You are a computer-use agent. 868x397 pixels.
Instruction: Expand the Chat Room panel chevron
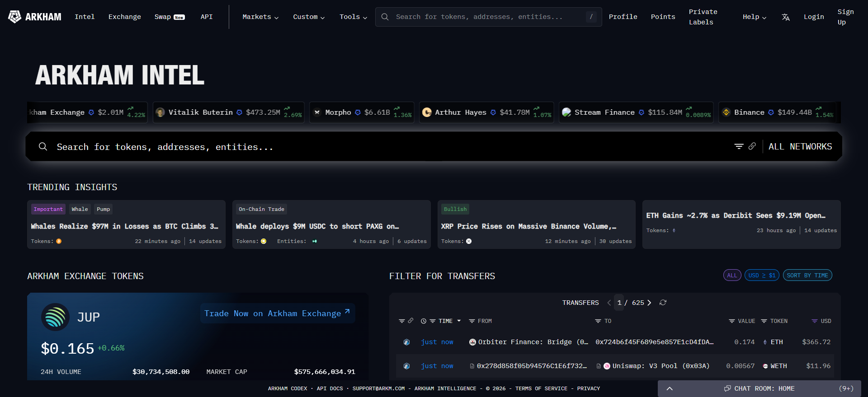(670, 388)
